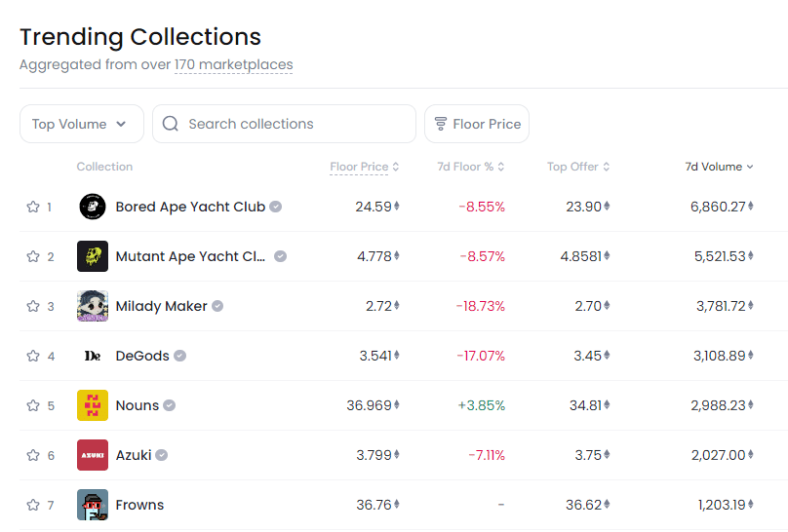The height and width of the screenshot is (532, 788).
Task: Toggle favorite star for Milady Maker
Action: [33, 306]
